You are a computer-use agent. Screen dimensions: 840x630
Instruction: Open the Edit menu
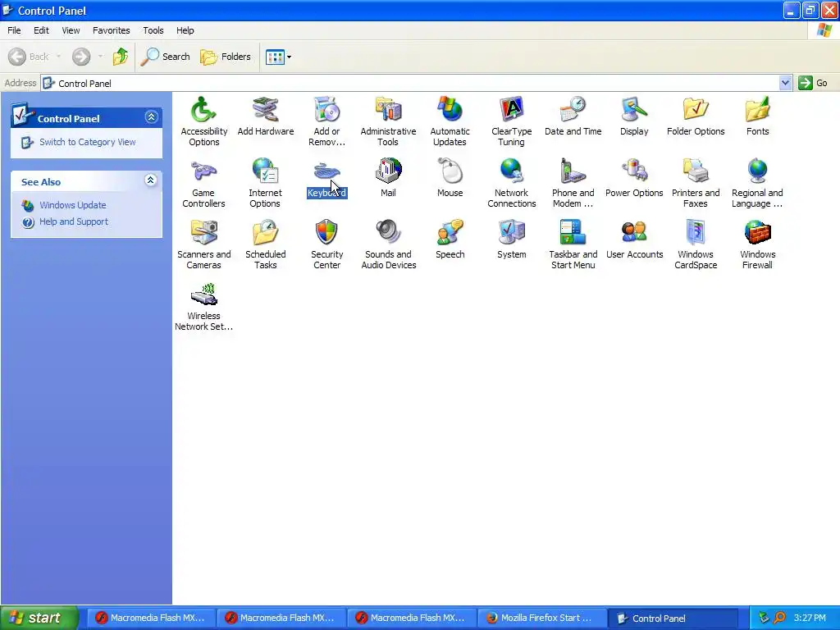tap(41, 30)
